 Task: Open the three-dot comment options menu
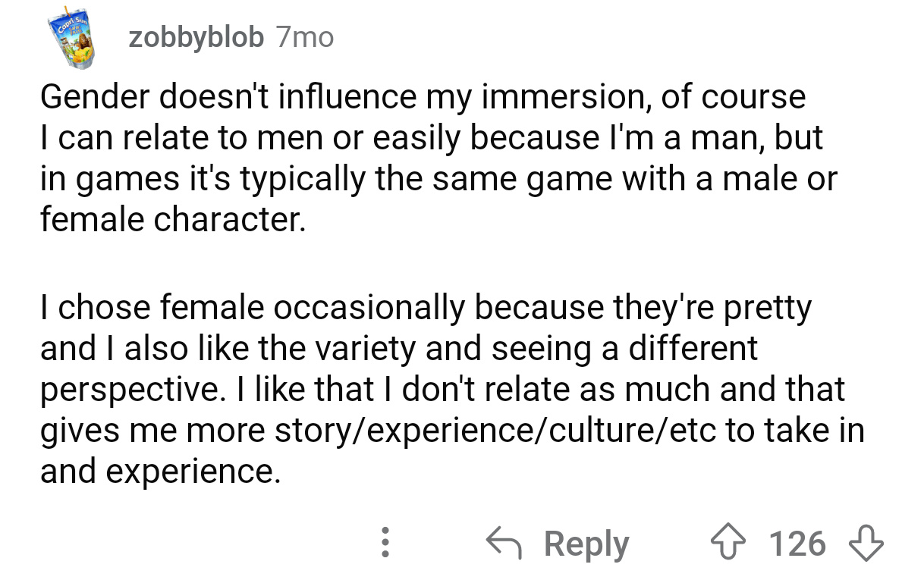385,544
